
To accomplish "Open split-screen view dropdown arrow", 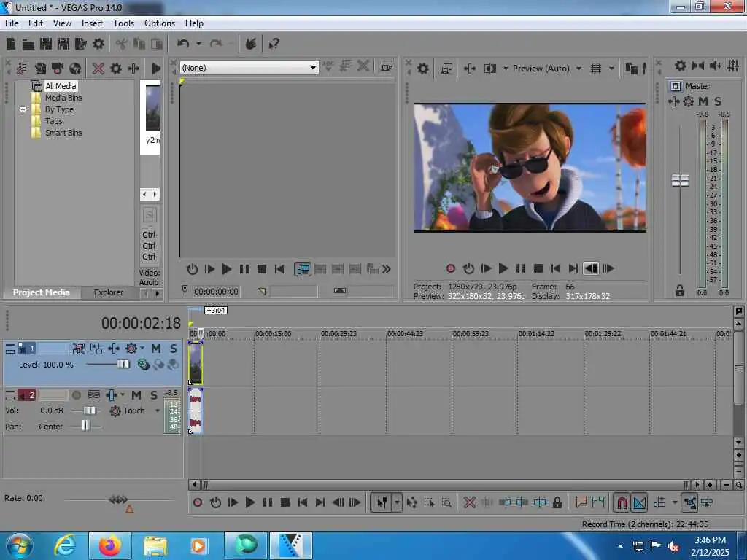I will pyautogui.click(x=506, y=69).
